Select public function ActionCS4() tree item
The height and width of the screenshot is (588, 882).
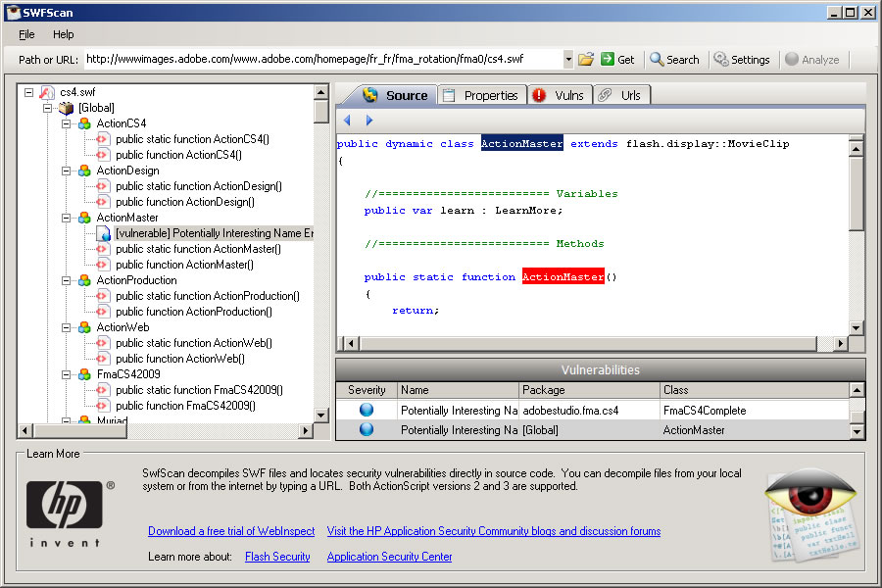(x=179, y=155)
